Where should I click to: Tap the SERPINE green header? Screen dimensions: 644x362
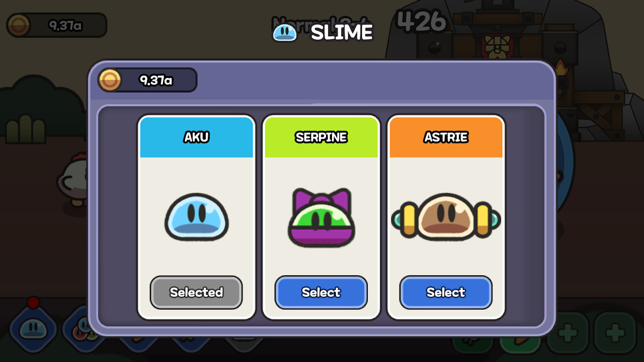click(x=321, y=137)
